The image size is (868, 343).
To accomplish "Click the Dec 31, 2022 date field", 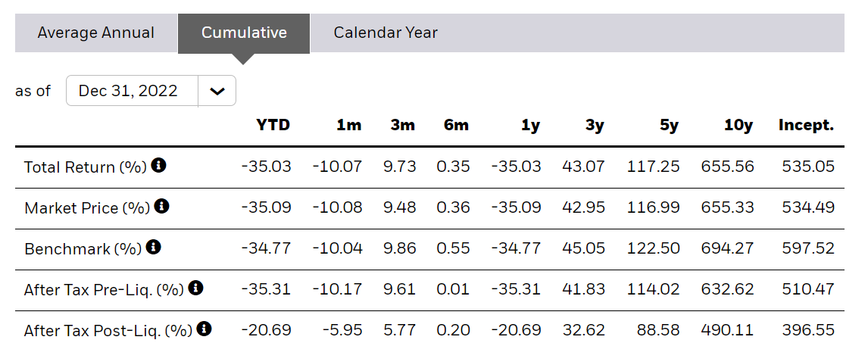I will click(x=132, y=91).
